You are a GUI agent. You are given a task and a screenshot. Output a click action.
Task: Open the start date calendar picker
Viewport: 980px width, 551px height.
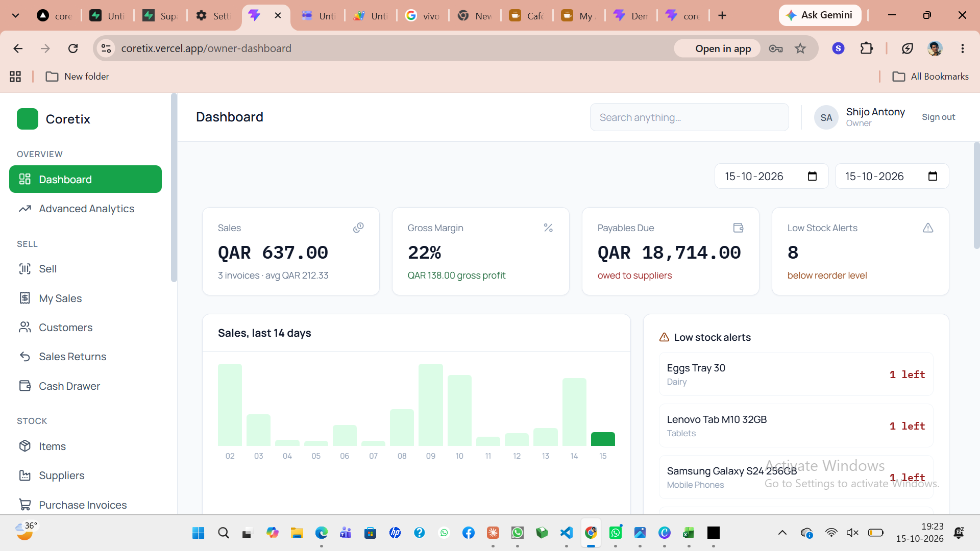click(x=812, y=177)
